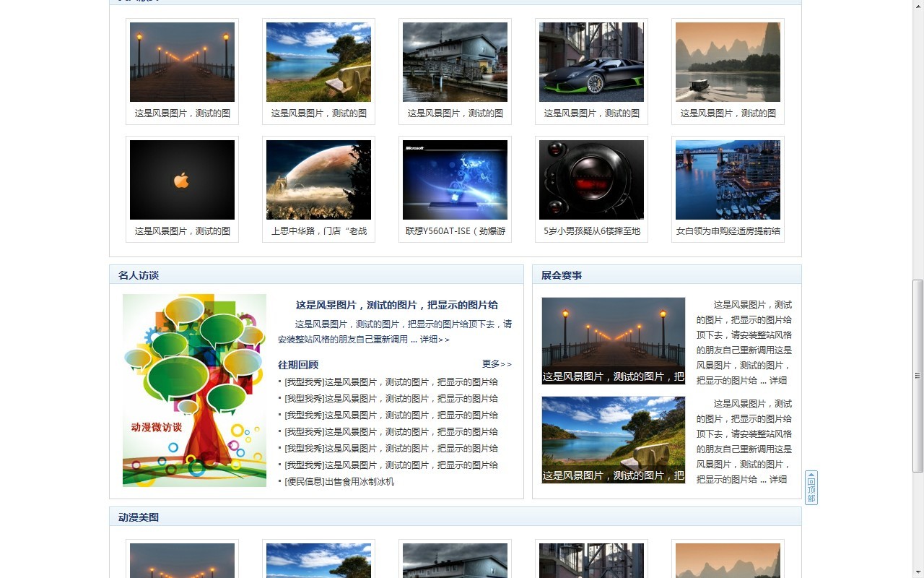Click the 往期回顾 heading

298,365
